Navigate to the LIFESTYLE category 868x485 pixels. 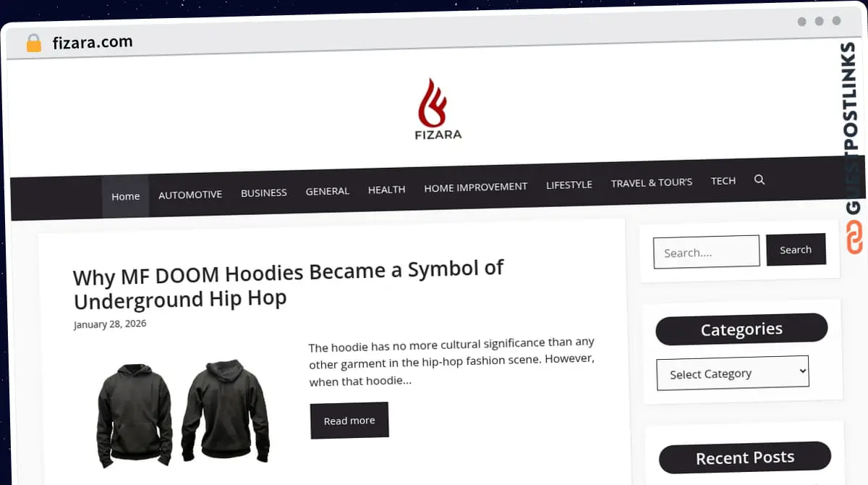[569, 185]
